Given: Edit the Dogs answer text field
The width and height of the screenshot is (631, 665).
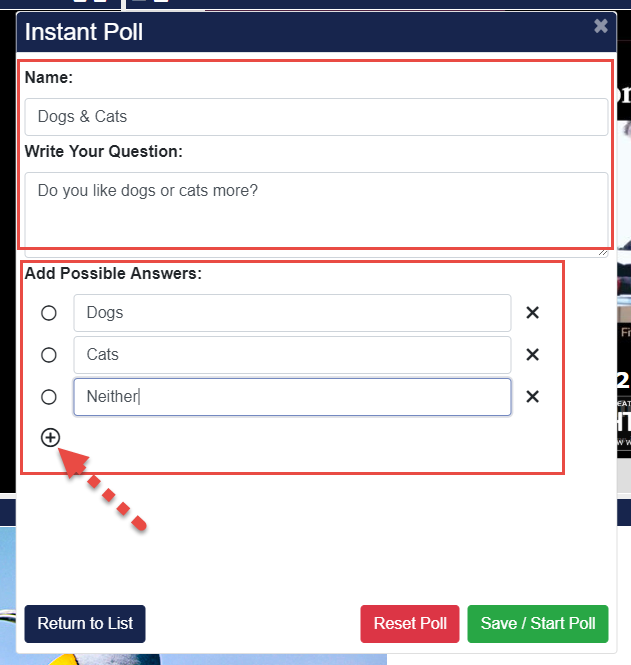Looking at the screenshot, I should click(x=292, y=313).
